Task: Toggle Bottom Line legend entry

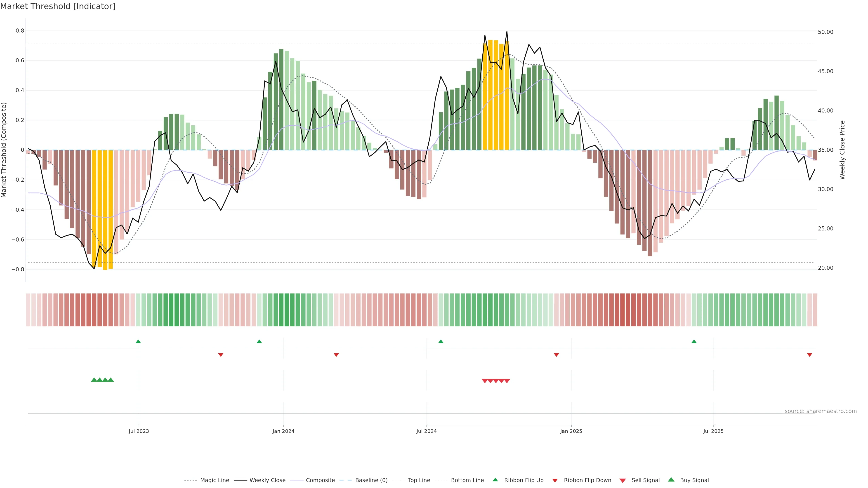Action: pos(467,480)
